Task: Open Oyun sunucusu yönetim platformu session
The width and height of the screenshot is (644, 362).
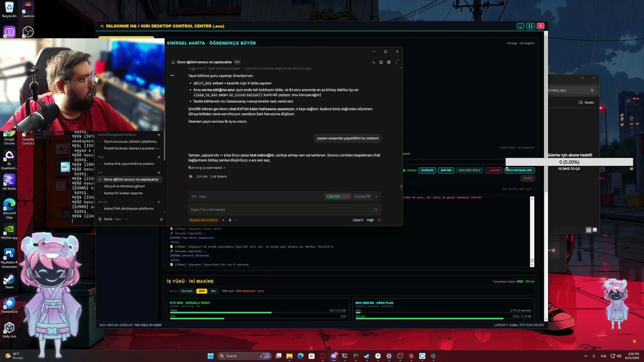Action: pos(130,142)
